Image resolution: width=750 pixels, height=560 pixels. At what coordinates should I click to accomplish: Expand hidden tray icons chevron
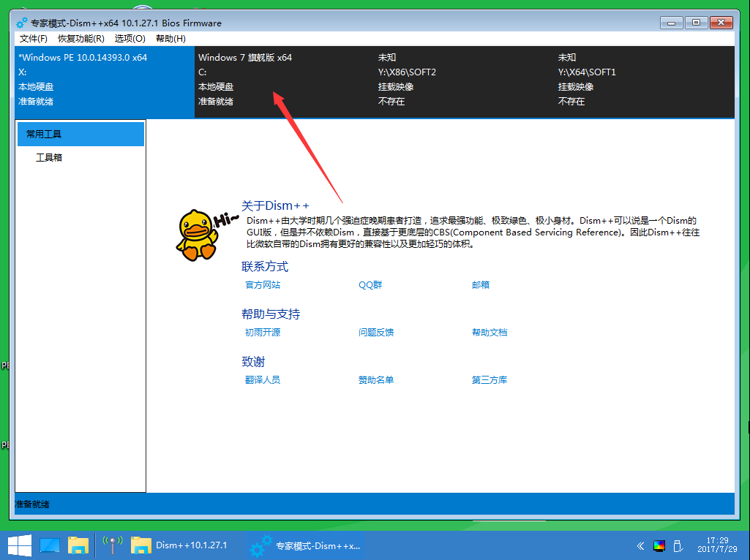640,545
